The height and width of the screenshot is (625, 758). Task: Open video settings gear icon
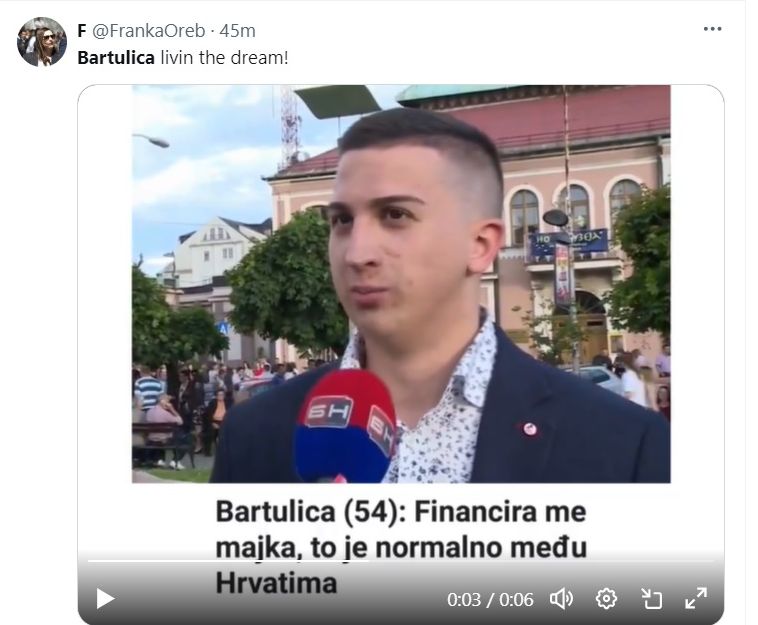pos(606,599)
